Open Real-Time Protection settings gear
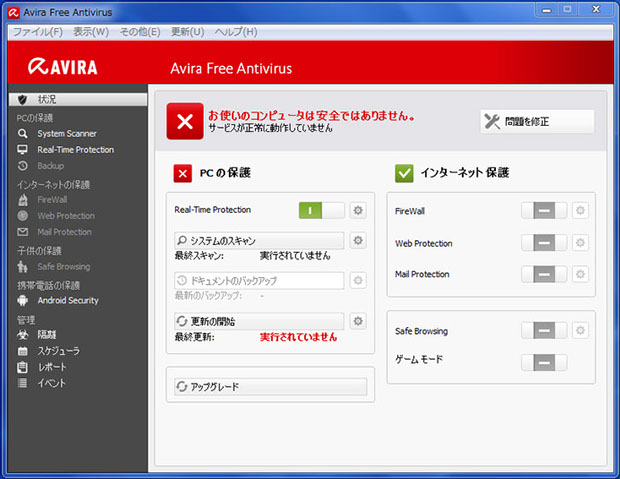This screenshot has width=620, height=479. 358,210
